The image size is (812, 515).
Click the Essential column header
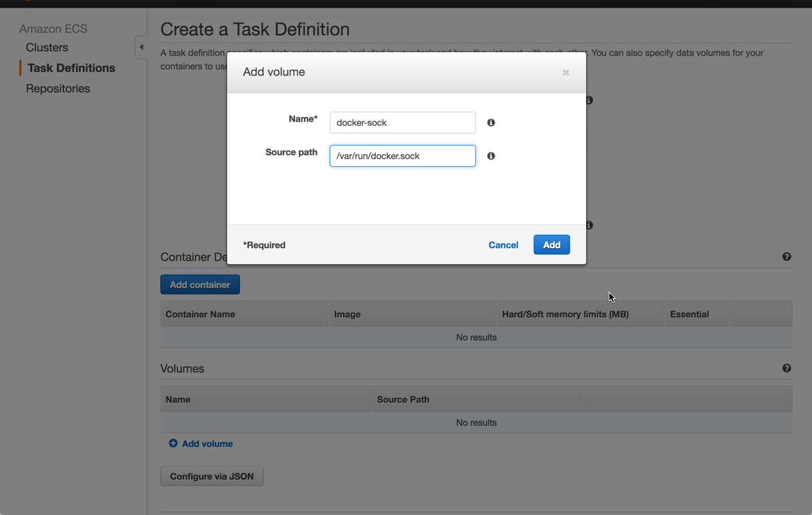pyautogui.click(x=689, y=314)
